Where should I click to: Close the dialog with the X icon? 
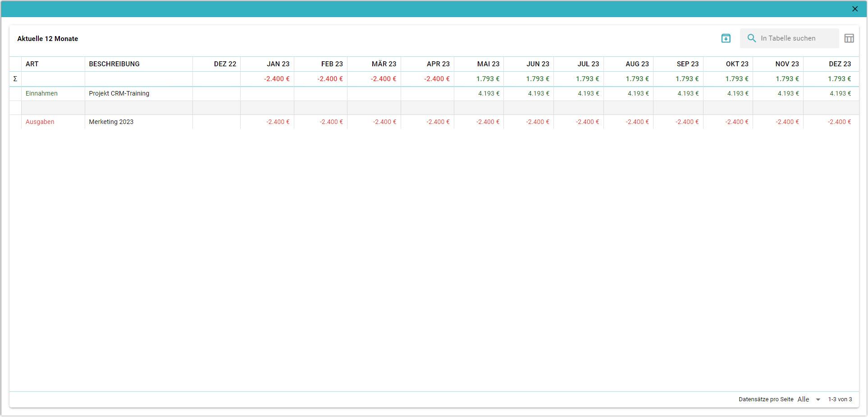coord(855,9)
